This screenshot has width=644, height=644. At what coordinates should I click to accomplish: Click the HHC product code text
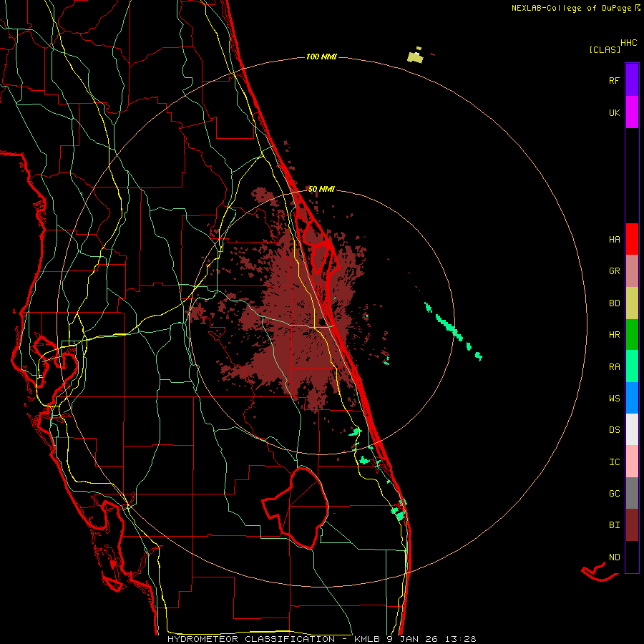628,43
